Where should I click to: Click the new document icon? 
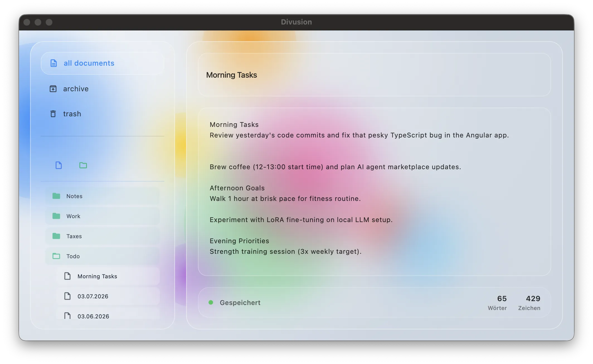point(59,165)
